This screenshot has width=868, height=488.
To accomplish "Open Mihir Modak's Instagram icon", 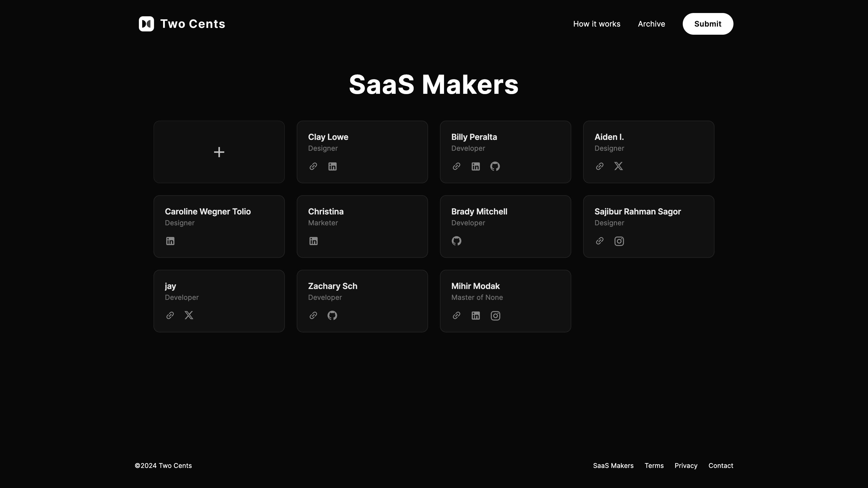I will (495, 316).
